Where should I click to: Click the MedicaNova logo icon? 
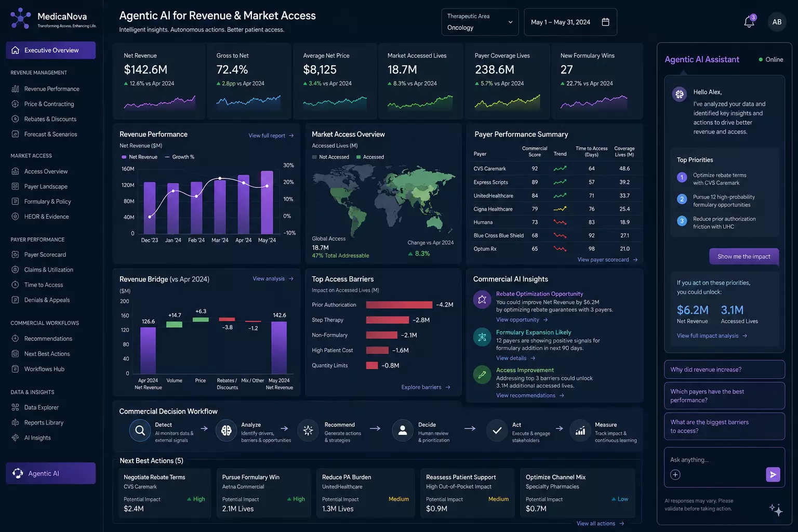click(20, 18)
